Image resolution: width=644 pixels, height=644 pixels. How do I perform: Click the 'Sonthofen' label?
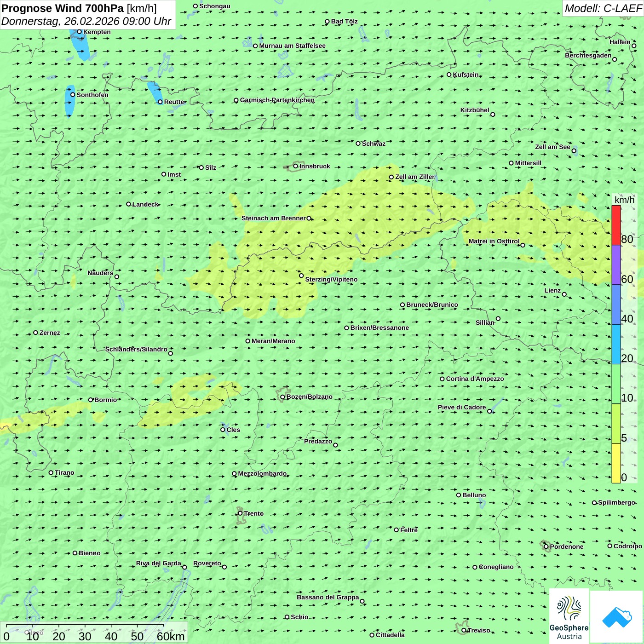pos(92,95)
